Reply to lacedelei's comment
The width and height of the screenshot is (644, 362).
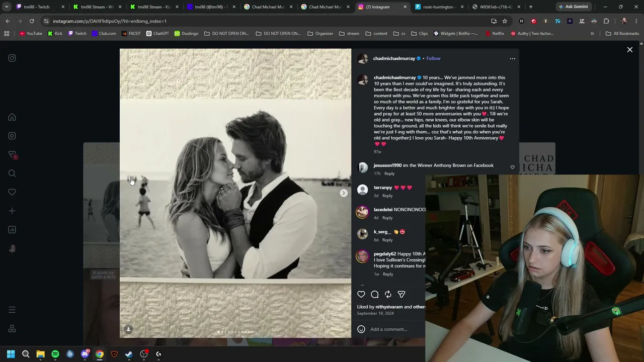coord(387,218)
